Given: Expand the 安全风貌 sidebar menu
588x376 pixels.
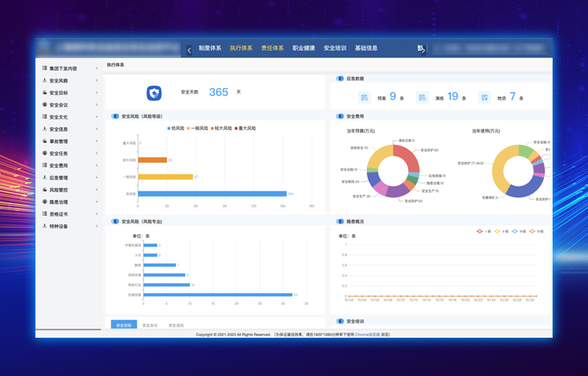Looking at the screenshot, I should (x=70, y=81).
